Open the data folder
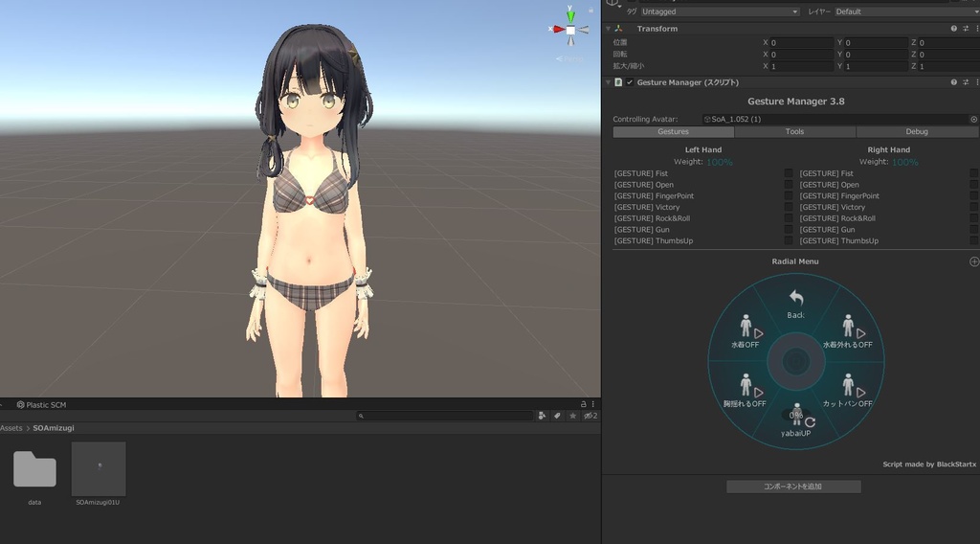Screen dimensions: 980x544 pyautogui.click(x=34, y=469)
